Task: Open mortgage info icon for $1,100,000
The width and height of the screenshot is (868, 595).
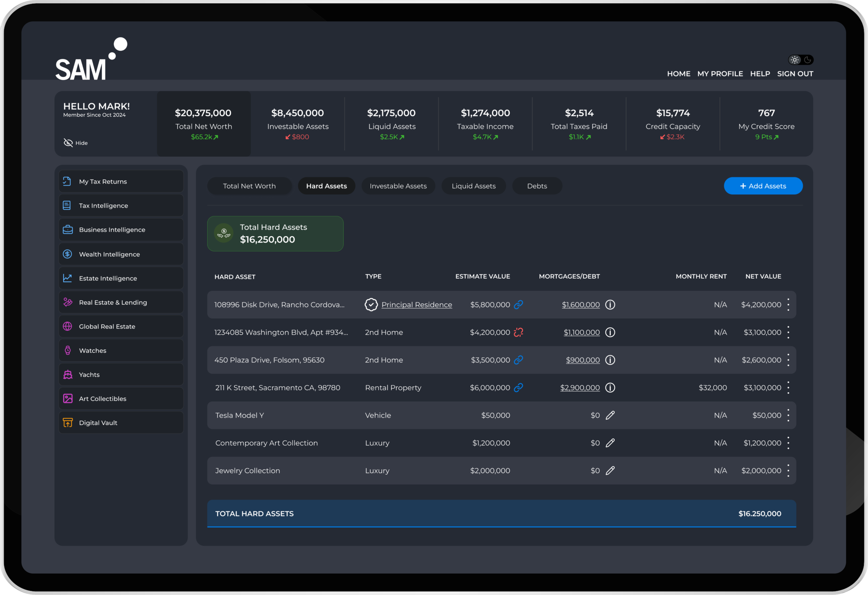Action: 610,332
